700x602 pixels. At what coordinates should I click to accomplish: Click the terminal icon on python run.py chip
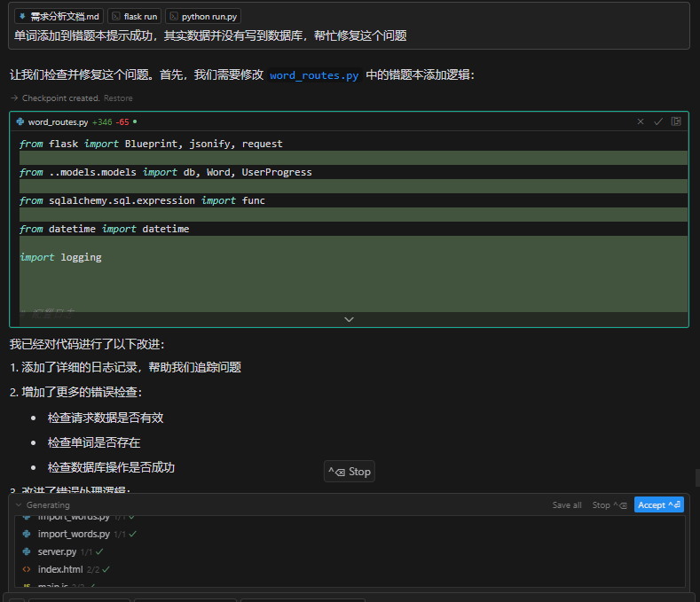click(x=174, y=17)
